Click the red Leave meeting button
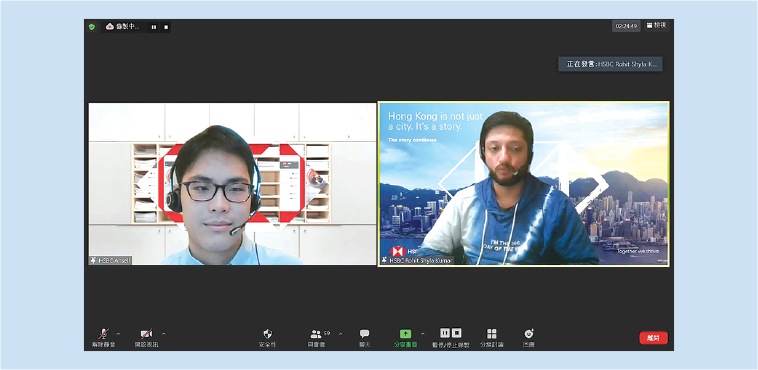 [x=654, y=338]
